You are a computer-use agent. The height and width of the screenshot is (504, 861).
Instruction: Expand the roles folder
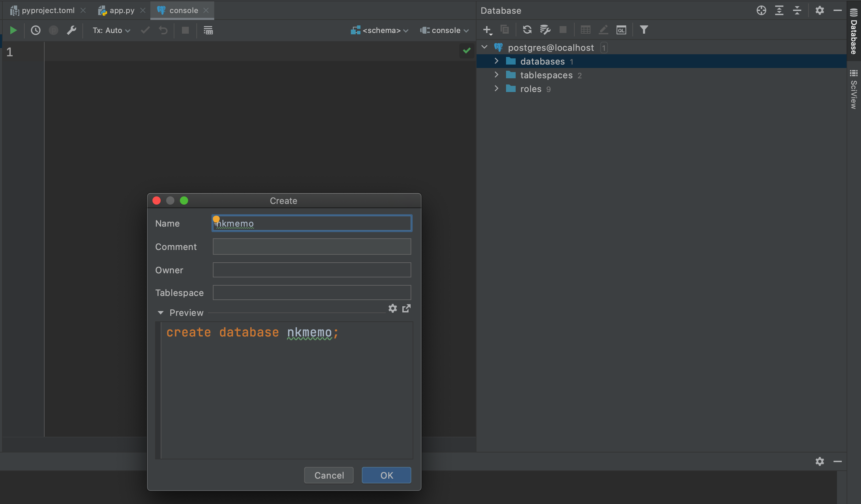click(496, 89)
